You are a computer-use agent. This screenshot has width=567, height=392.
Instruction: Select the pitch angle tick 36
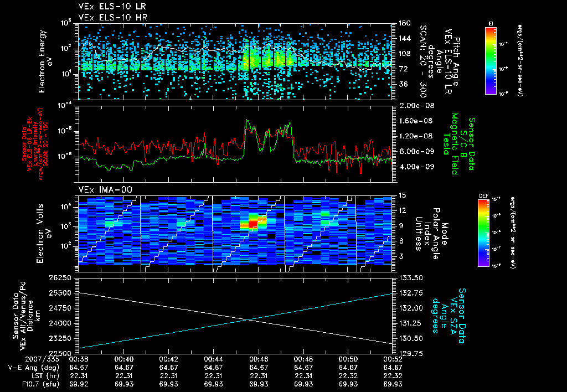(402, 84)
